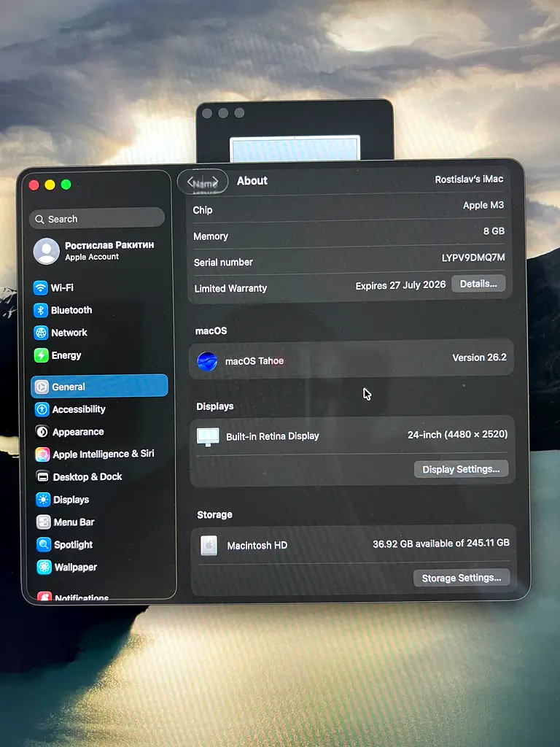Go back with the left chevron
Image resolution: width=560 pixels, height=747 pixels.
click(x=190, y=182)
